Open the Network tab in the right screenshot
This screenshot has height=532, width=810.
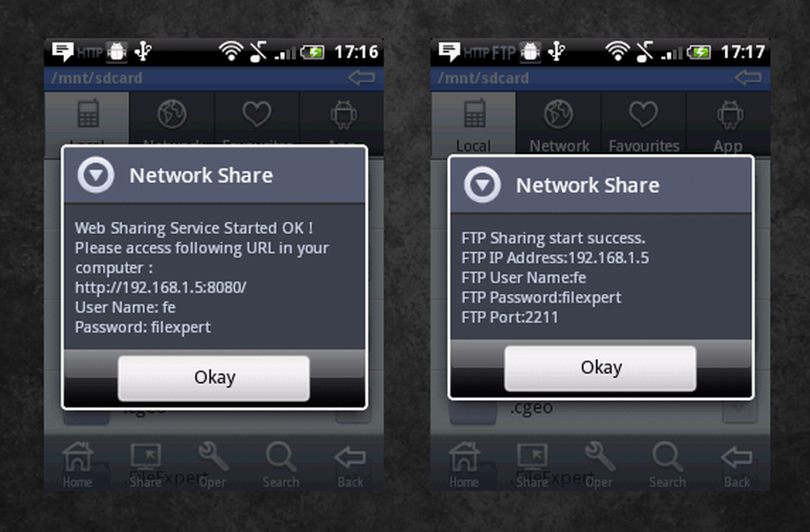point(558,124)
